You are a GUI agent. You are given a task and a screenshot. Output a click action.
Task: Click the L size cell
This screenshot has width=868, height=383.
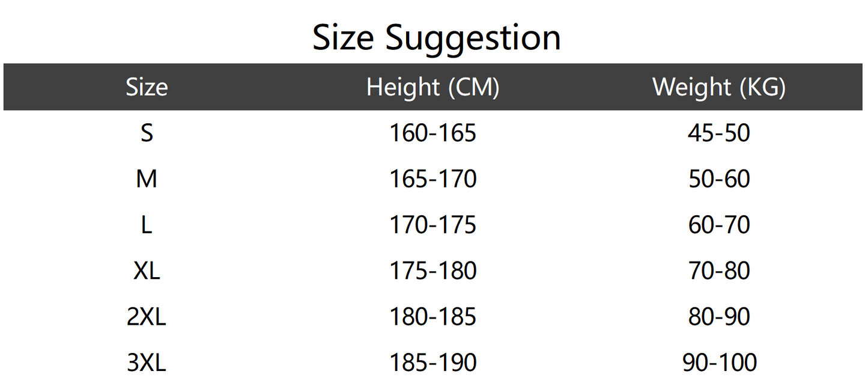[147, 225]
